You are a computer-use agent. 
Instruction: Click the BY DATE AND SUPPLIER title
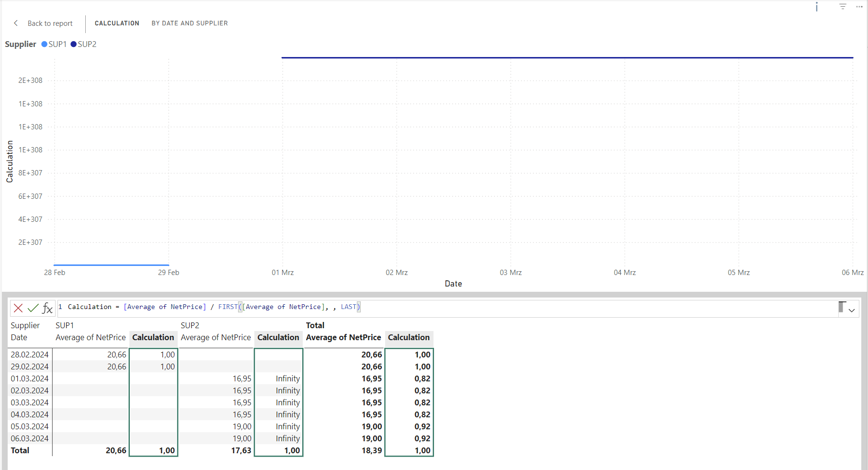coord(190,23)
